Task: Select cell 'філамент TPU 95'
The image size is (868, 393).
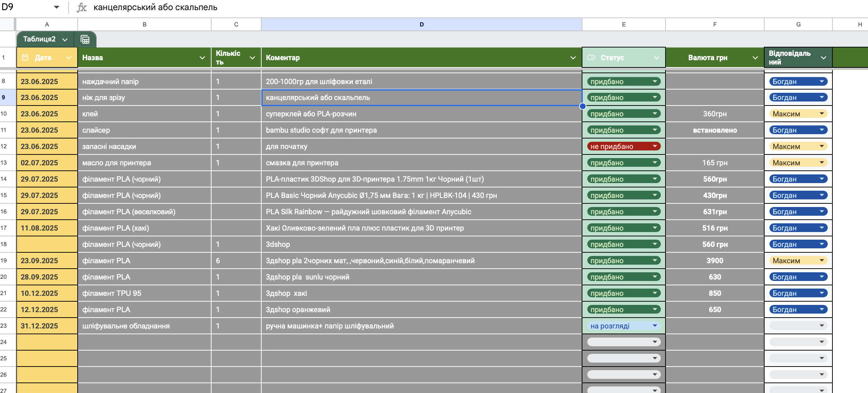Action: pos(144,293)
